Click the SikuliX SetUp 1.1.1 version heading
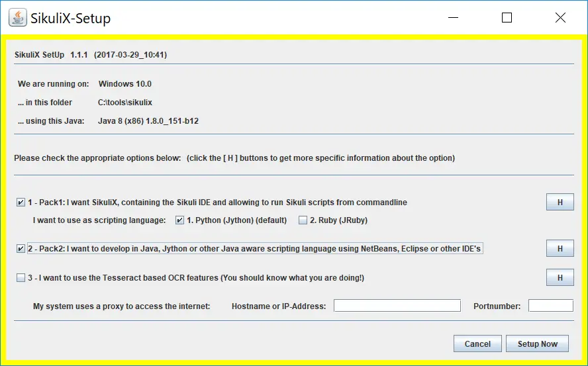This screenshot has width=588, height=366. coord(91,55)
